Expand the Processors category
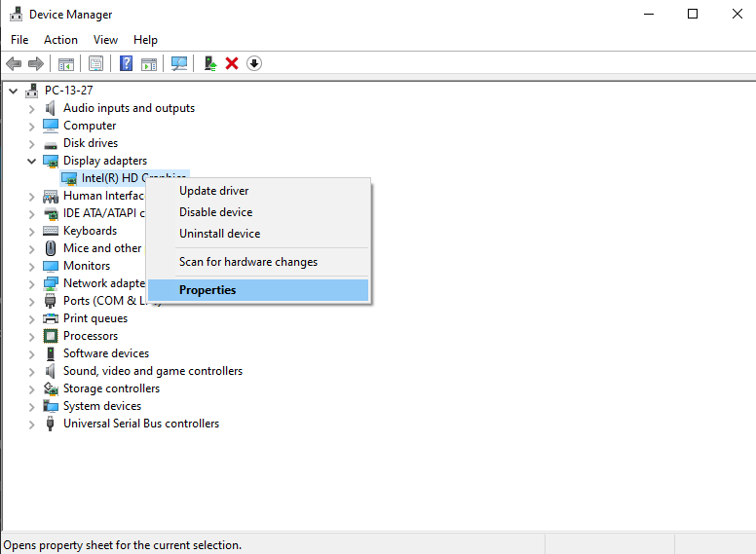Viewport: 756px width, 554px height. click(31, 337)
